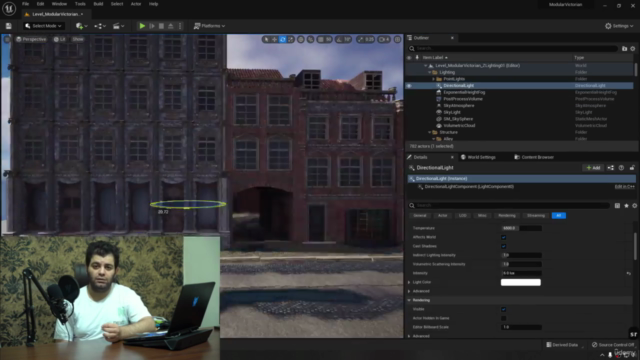Open the Build menu
This screenshot has width=640, height=360.
pos(98,4)
